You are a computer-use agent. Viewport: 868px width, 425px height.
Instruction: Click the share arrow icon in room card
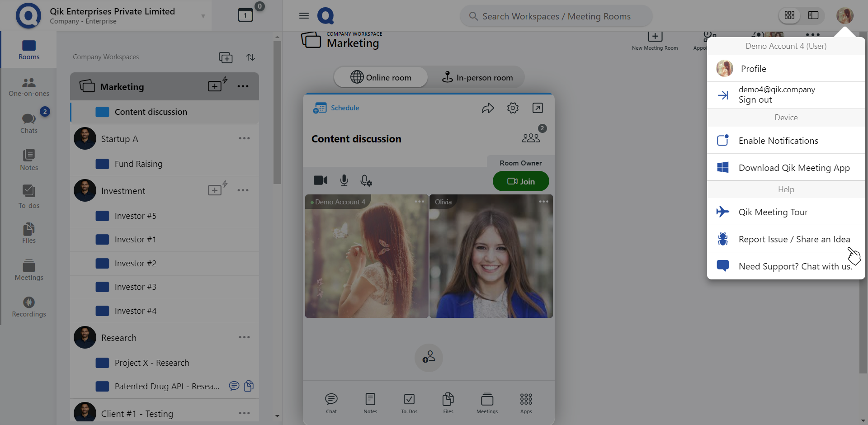[x=487, y=108]
